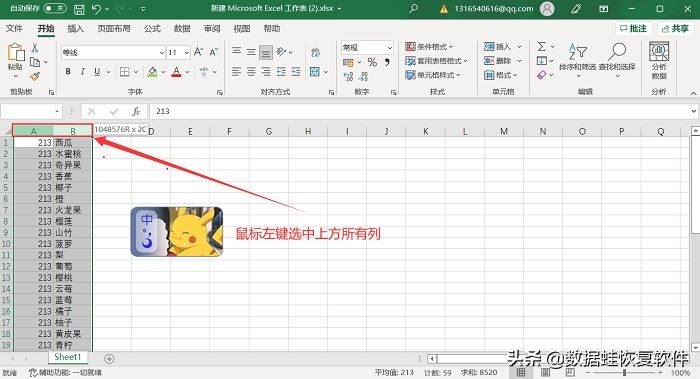Open the number format dropdown (常规)
The image size is (700, 379).
point(389,47)
